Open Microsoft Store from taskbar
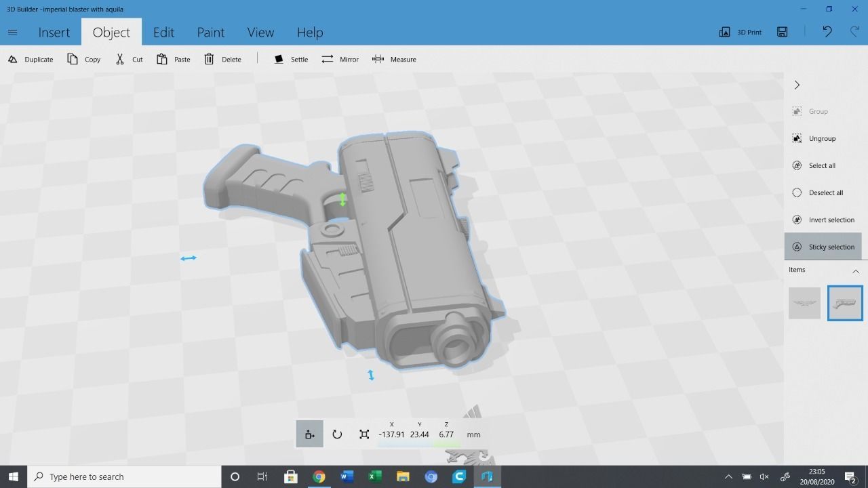The image size is (868, 488). pyautogui.click(x=290, y=476)
